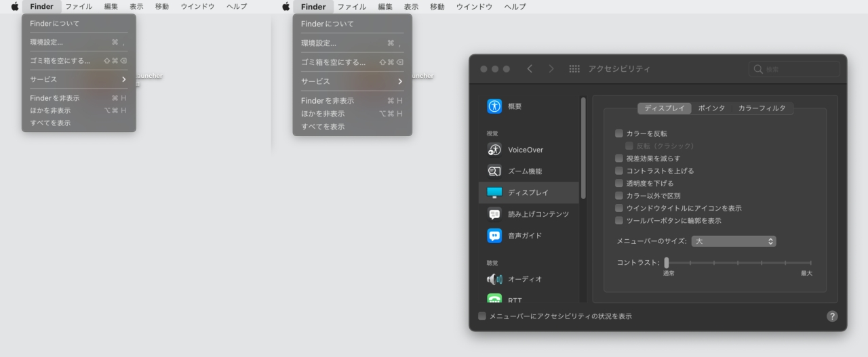Open 編集 menu in the right, larger menu bar

pyautogui.click(x=385, y=7)
